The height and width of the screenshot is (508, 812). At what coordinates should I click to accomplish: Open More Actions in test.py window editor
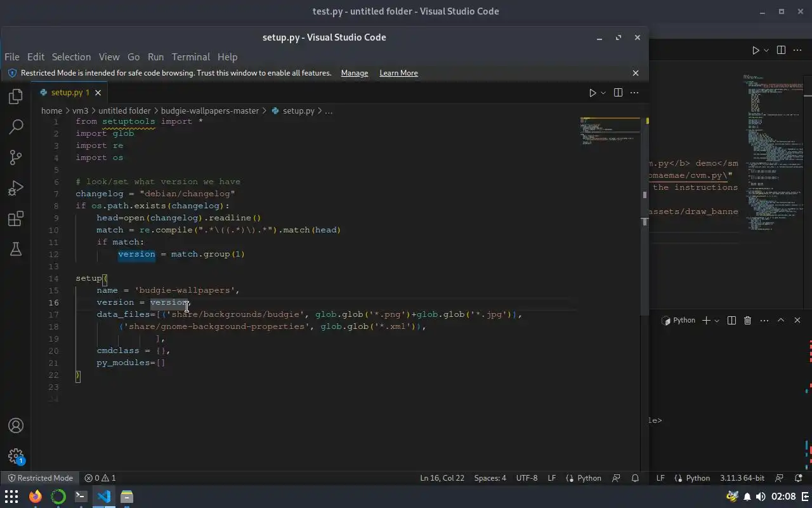click(797, 50)
